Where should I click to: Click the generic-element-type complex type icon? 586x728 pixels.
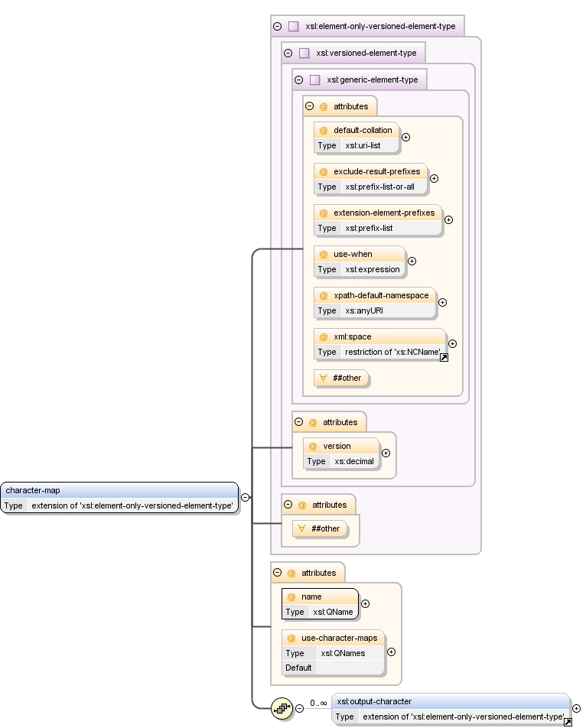[x=315, y=80]
